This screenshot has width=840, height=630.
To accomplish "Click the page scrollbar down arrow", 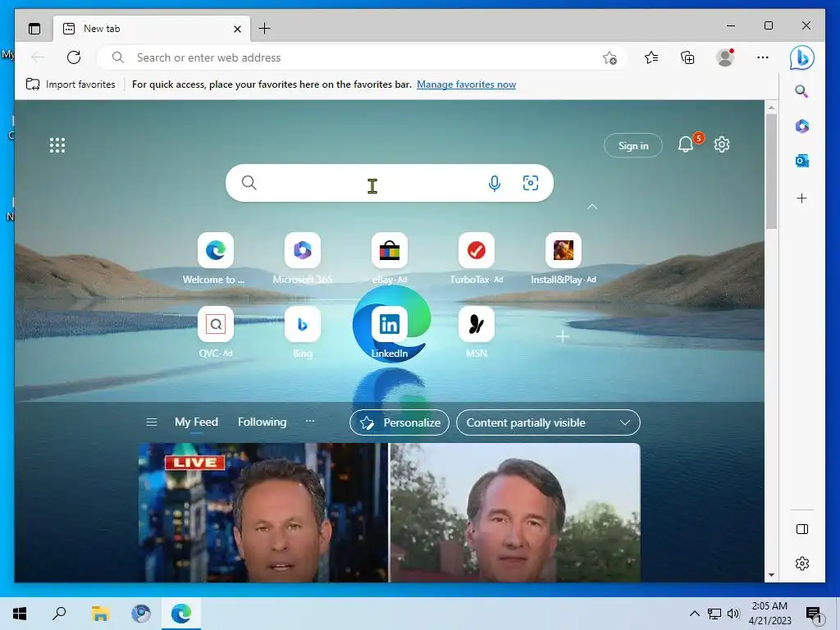I will click(x=771, y=575).
